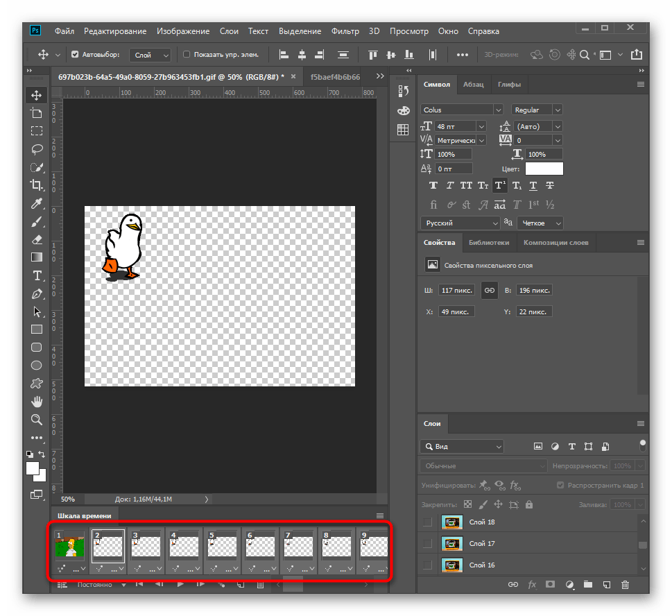Open the Обычные blend mode dropdown
The height and width of the screenshot is (616, 672).
(483, 466)
